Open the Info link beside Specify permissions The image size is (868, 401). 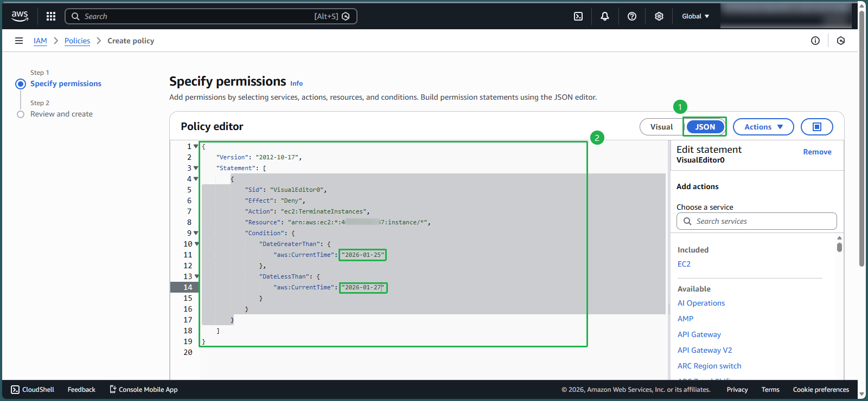coord(296,83)
